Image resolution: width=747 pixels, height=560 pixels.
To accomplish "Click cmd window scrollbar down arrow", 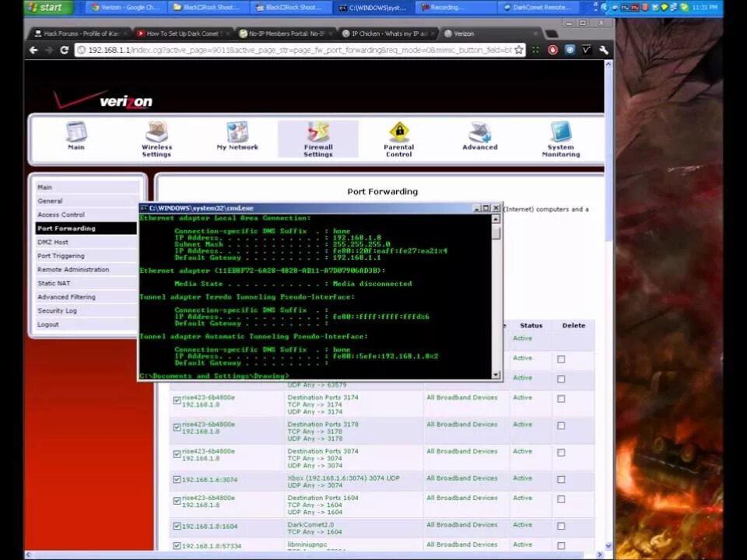I will (496, 374).
